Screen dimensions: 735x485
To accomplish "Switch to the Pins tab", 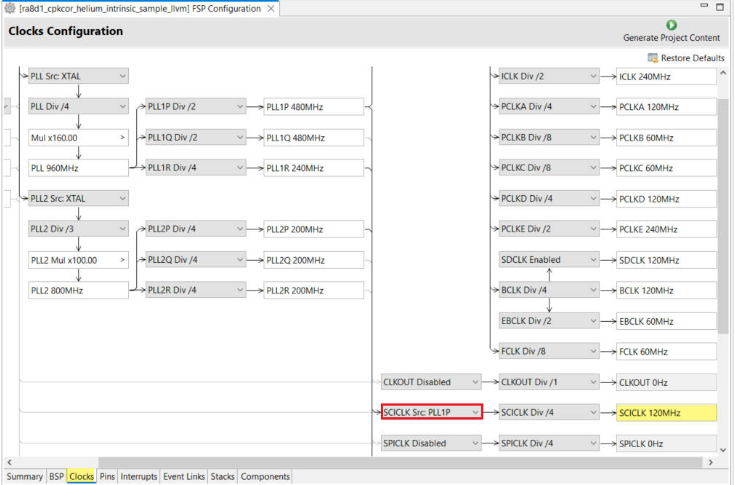I will 107,477.
